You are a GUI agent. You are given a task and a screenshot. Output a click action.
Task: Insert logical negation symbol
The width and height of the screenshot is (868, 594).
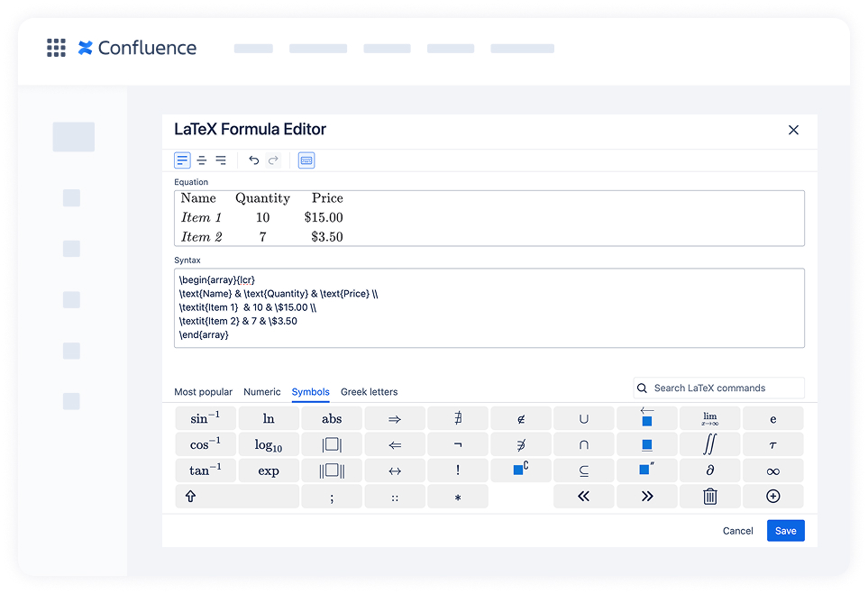coord(458,444)
